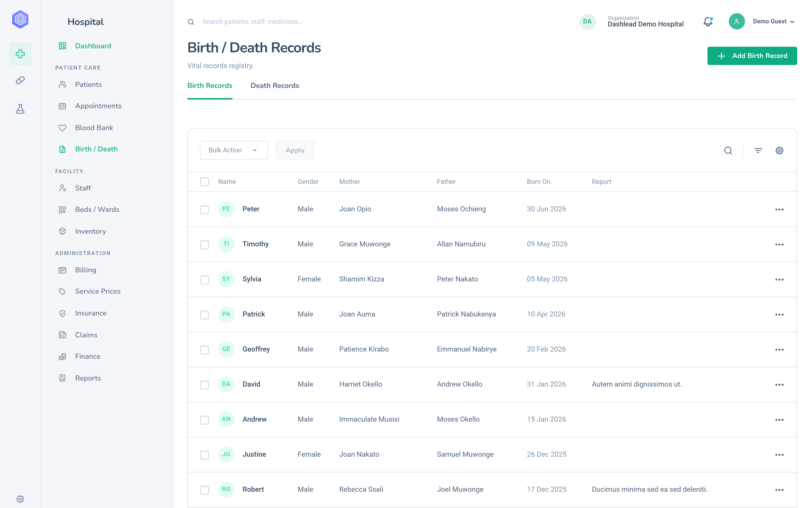The height and width of the screenshot is (508, 812).
Task: Open the three-dot menu for Geoffrey
Action: 779,350
